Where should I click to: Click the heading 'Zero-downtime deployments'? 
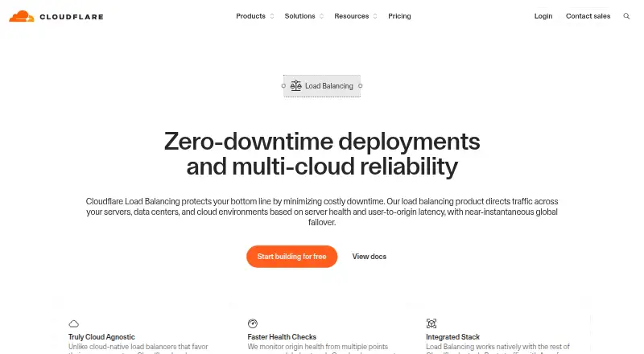coord(322,142)
